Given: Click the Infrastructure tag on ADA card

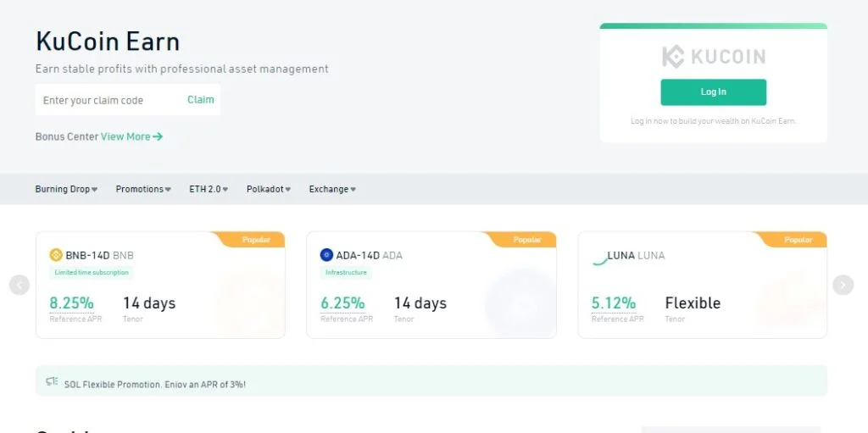Looking at the screenshot, I should 346,272.
